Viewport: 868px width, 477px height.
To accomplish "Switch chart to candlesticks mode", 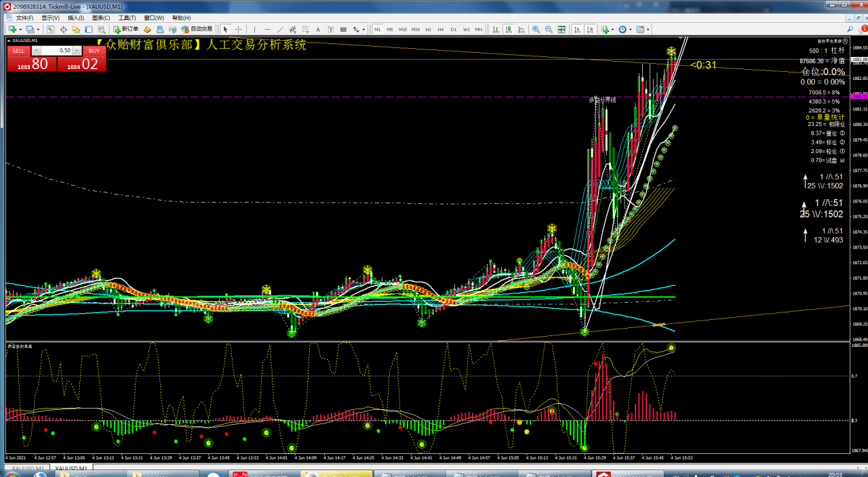I will tap(509, 29).
